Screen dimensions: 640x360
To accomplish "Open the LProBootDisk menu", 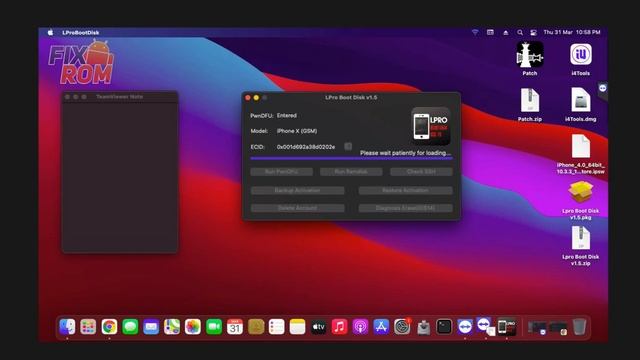I will tap(81, 32).
